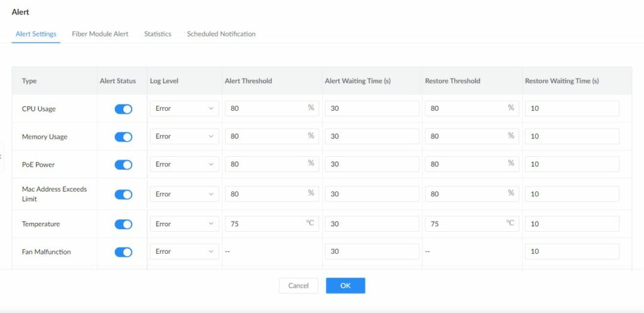644x313 pixels.
Task: Select the Memory Usage Restore Waiting Time field
Action: point(572,136)
